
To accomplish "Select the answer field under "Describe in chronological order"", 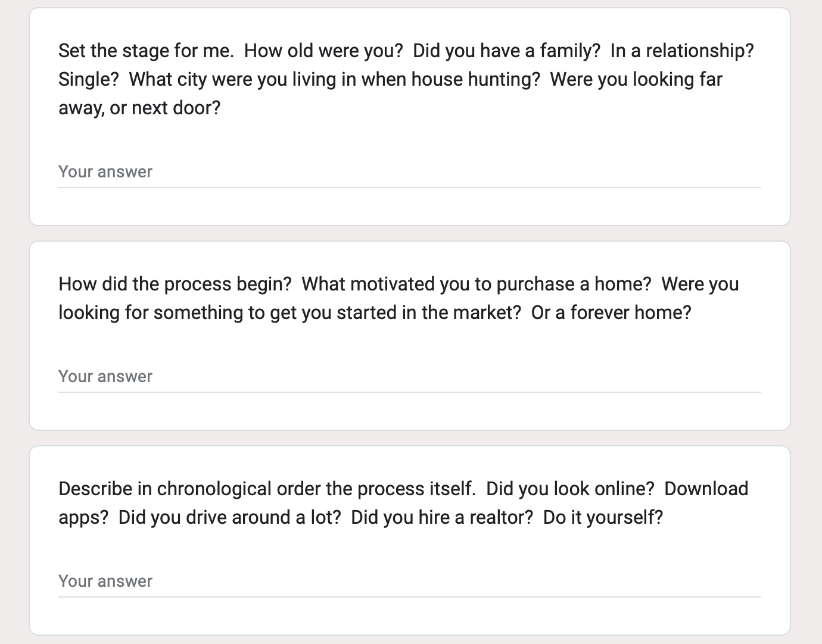I will click(409, 582).
